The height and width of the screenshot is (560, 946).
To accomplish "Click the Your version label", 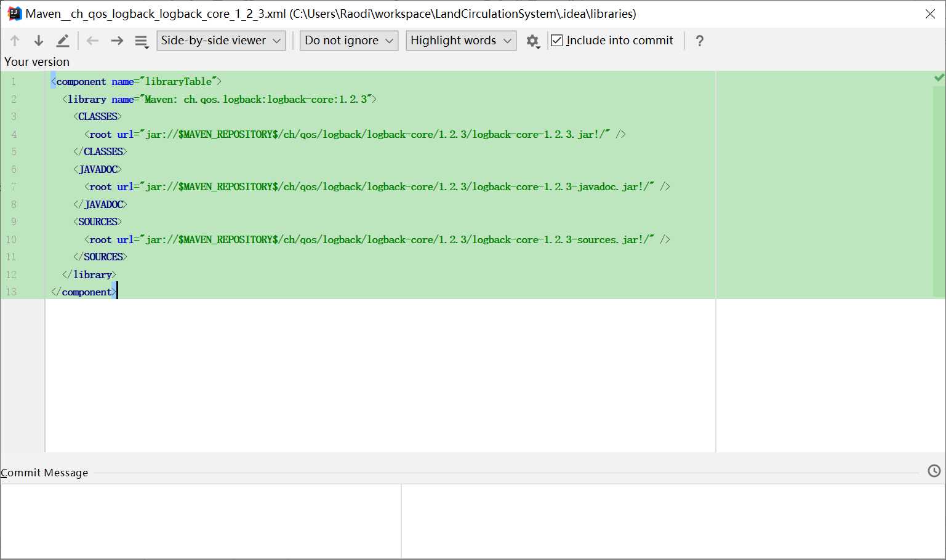I will coord(37,62).
